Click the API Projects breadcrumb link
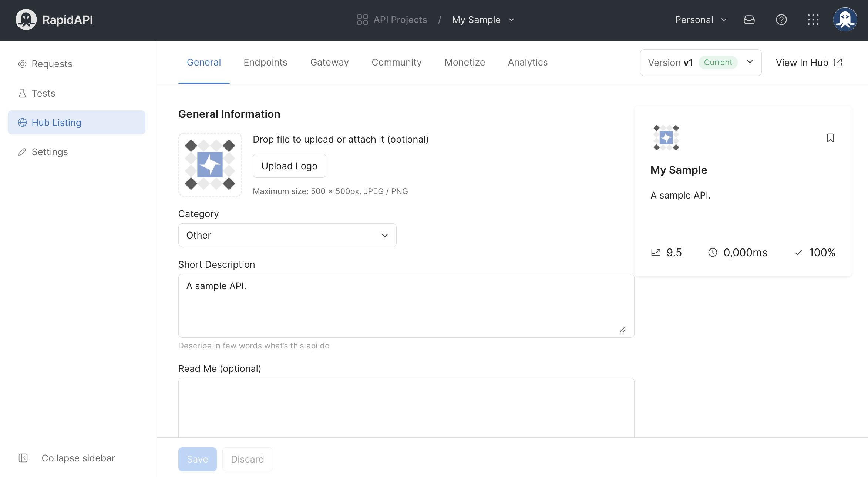This screenshot has width=868, height=477. 400,20
